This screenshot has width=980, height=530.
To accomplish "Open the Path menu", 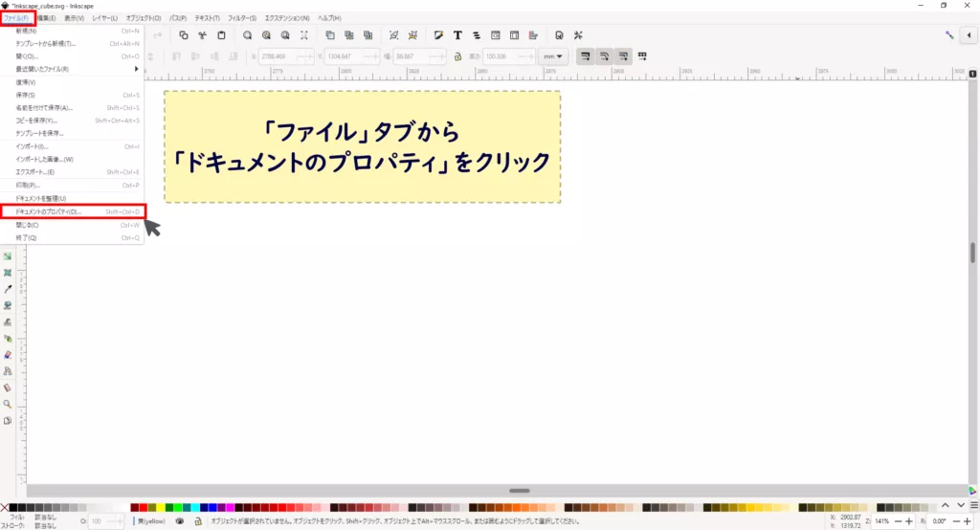I will click(x=177, y=18).
